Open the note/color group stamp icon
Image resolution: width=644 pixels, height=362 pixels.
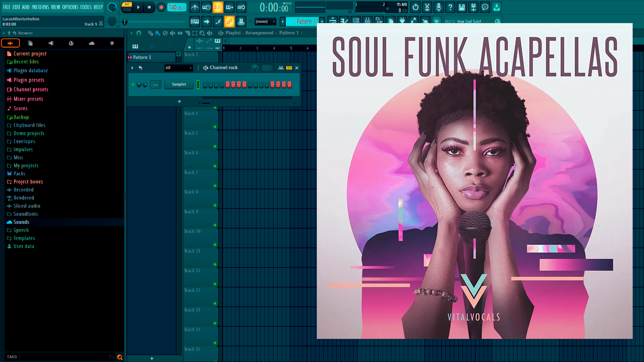click(241, 21)
